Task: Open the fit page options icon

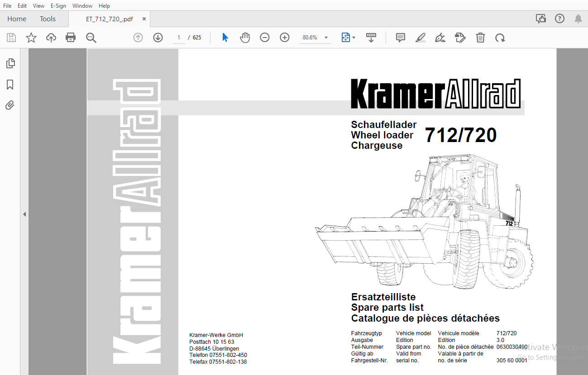Action: pos(348,38)
